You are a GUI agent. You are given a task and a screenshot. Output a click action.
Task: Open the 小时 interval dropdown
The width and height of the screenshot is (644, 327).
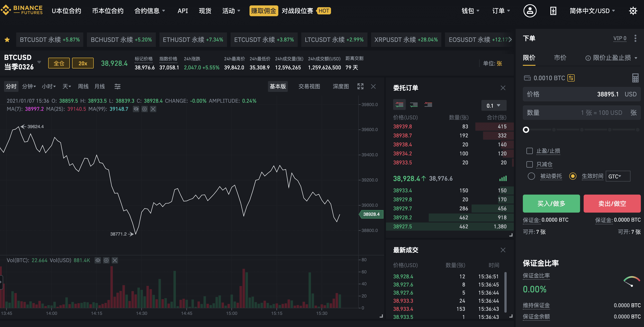[49, 86]
